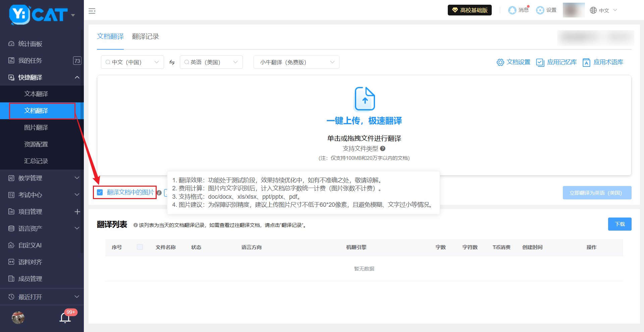Uncheck 翻译文档中的图片 checkbox
This screenshot has height=332, width=644.
(100, 192)
